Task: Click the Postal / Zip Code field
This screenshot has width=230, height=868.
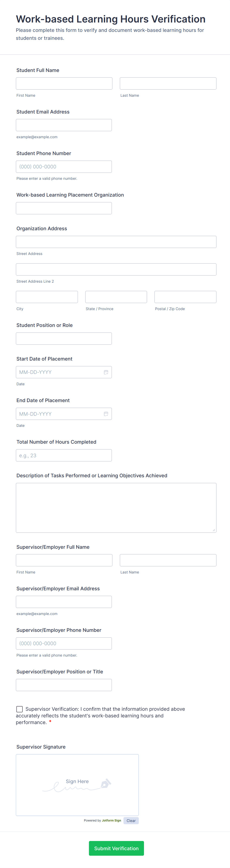Action: [x=185, y=297]
